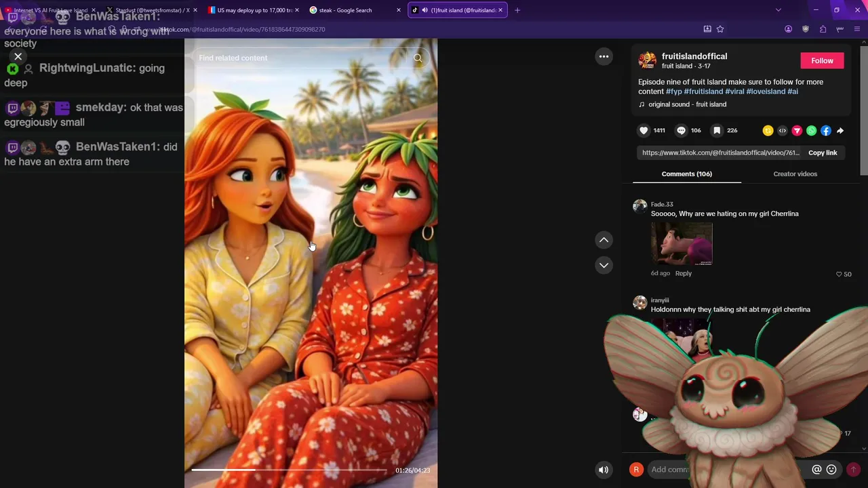Copy the video link

(823, 152)
